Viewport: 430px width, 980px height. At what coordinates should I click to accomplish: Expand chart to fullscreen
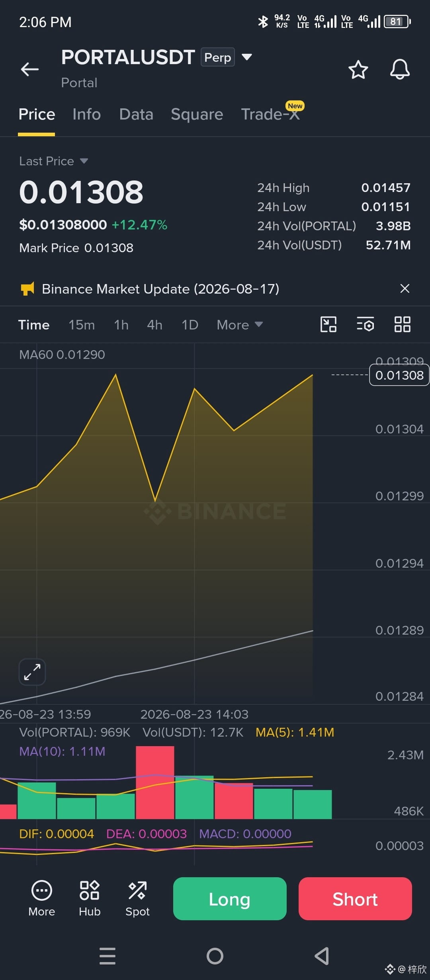(32, 672)
